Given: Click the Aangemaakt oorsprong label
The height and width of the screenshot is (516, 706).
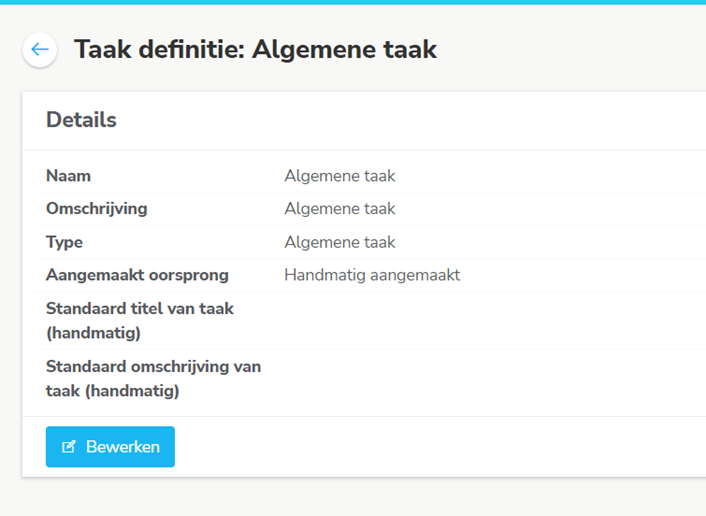Looking at the screenshot, I should [x=137, y=275].
